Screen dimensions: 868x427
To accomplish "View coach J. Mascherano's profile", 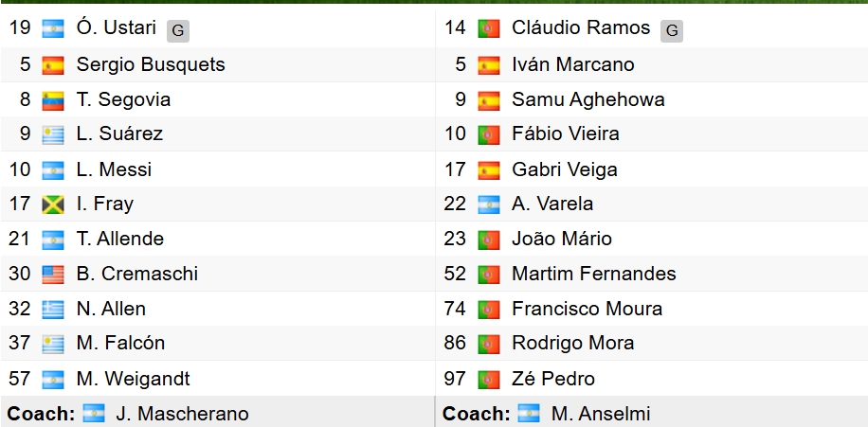I will pos(182,414).
